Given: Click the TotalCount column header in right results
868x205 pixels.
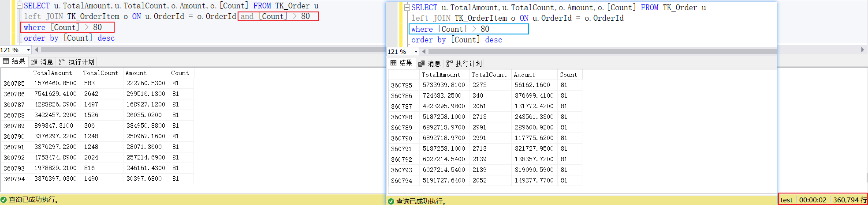Looking at the screenshot, I should pyautogui.click(x=488, y=75).
